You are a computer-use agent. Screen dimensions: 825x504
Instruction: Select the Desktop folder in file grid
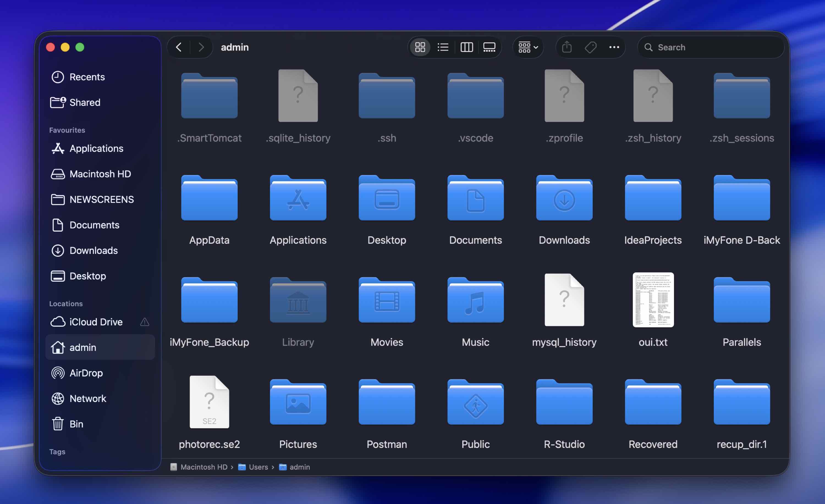point(387,198)
